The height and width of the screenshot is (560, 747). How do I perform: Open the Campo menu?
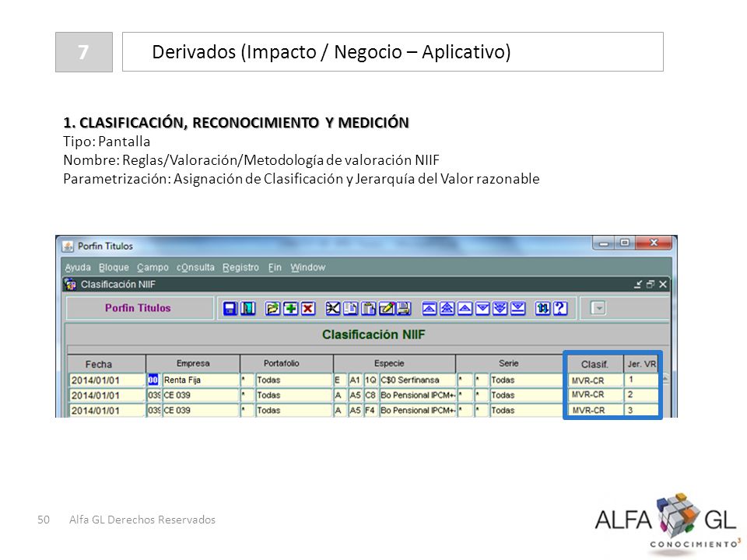click(x=153, y=267)
